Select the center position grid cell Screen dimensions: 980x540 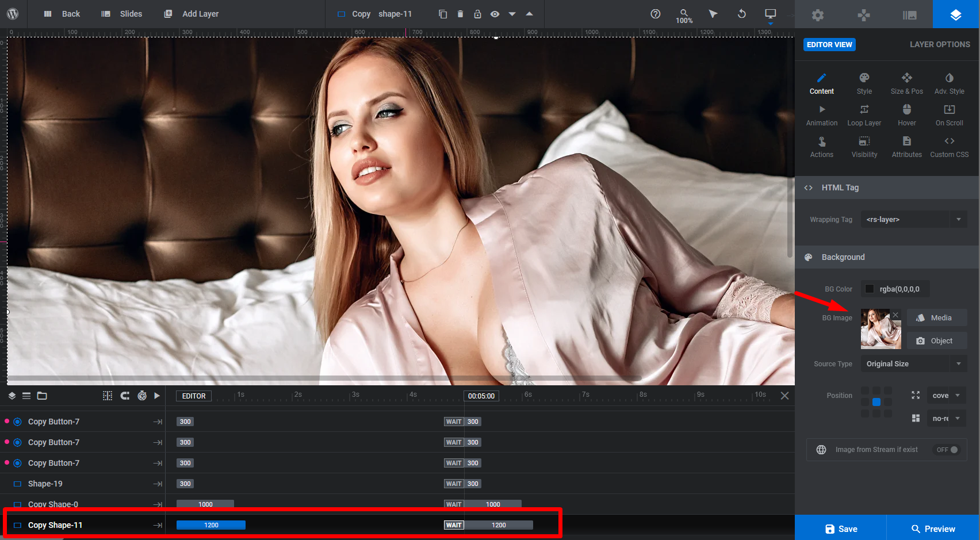(x=876, y=402)
